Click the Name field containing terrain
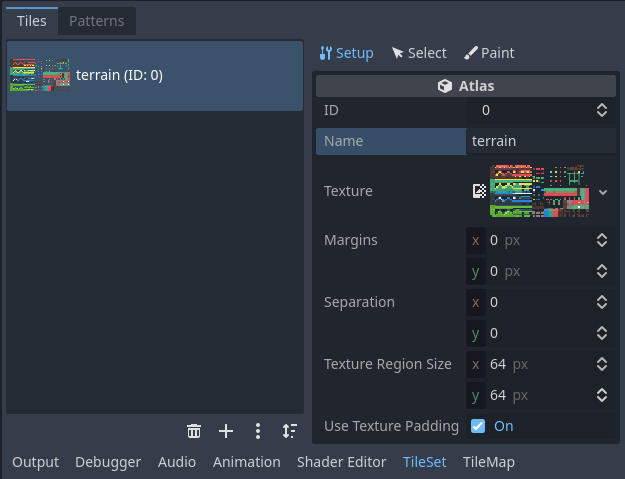The width and height of the screenshot is (625, 479). [540, 141]
